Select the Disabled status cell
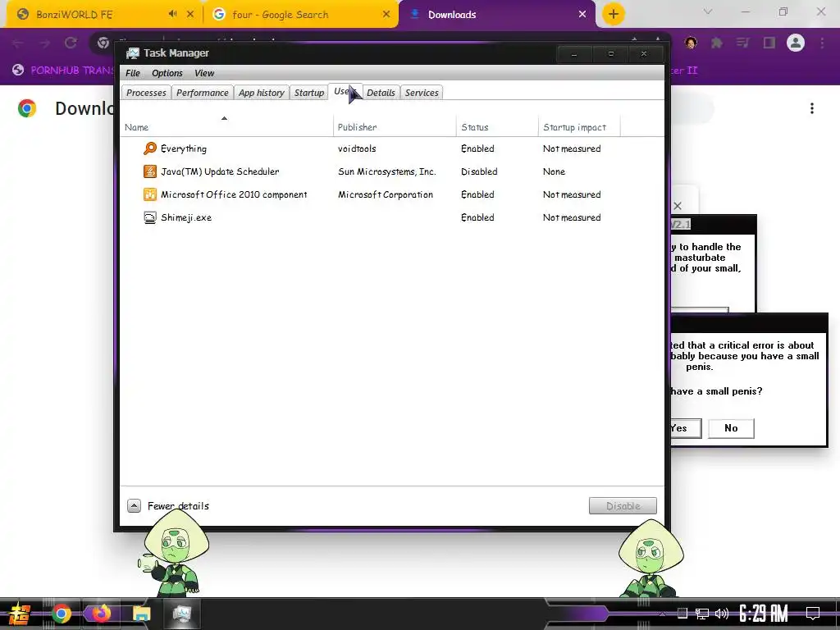 [479, 171]
